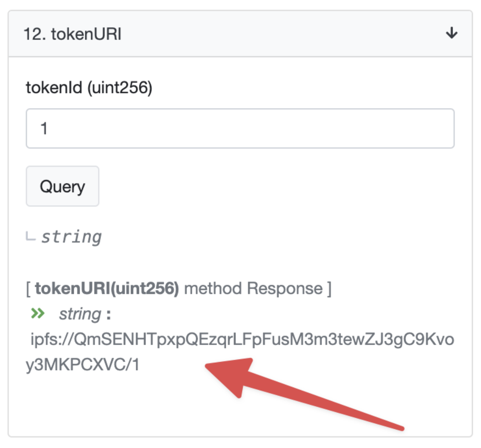This screenshot has width=481, height=448.
Task: Click the opening bracket before tokenURI(uint256)
Action: coord(28,288)
